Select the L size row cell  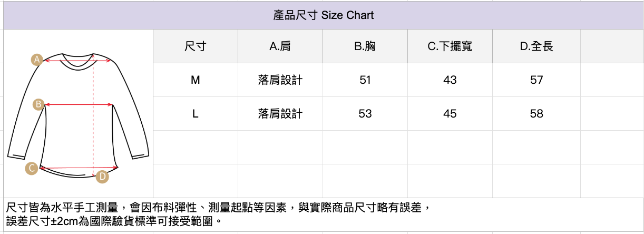pos(195,114)
